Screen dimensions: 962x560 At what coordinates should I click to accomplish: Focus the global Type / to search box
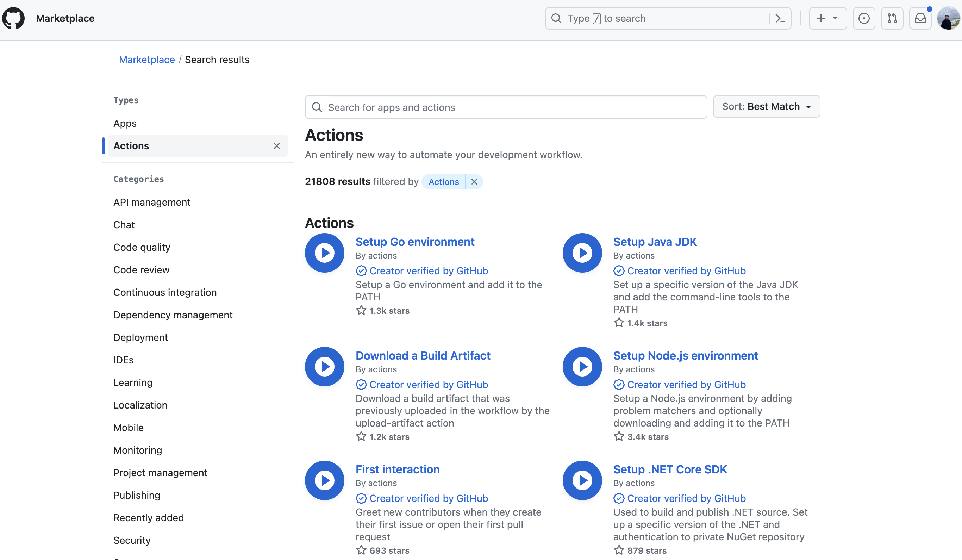coord(657,18)
